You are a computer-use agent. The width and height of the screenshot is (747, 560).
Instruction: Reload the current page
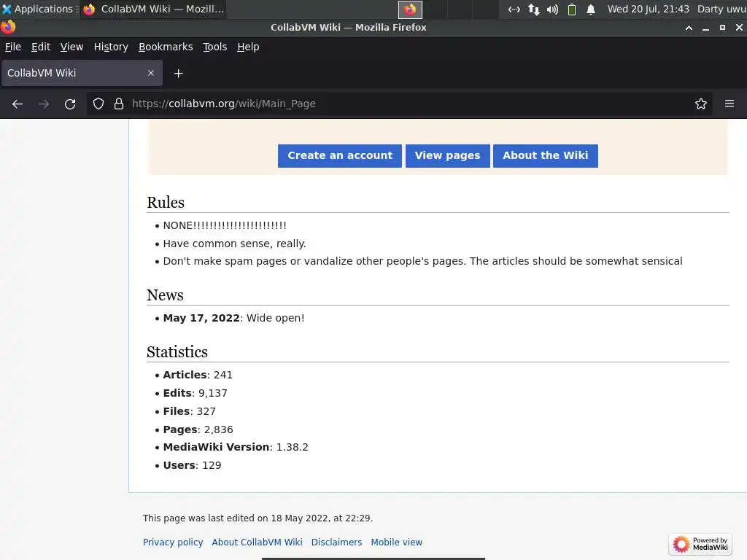pos(70,104)
